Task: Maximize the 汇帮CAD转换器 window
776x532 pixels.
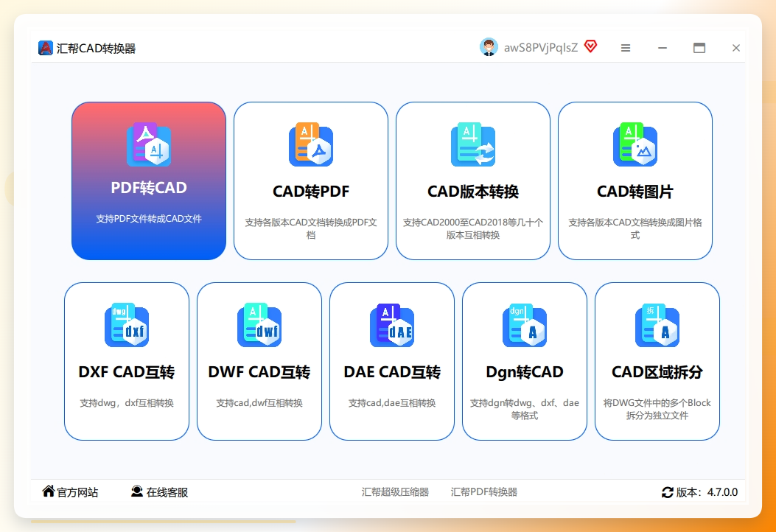Action: (699, 48)
